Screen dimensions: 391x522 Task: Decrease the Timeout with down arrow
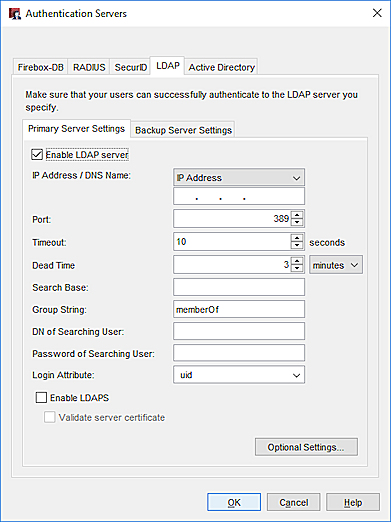(297, 246)
